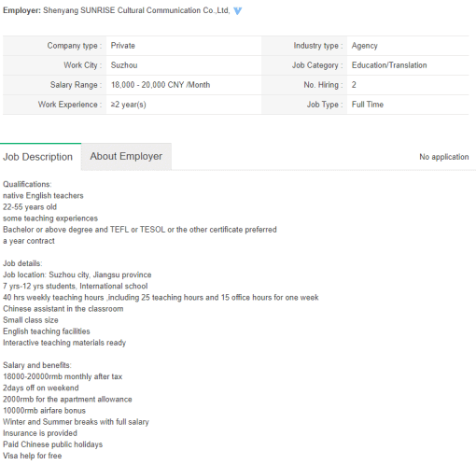Screen dimensions: 476x465
Task: Click the line 'Small class size'
Action: click(31, 320)
